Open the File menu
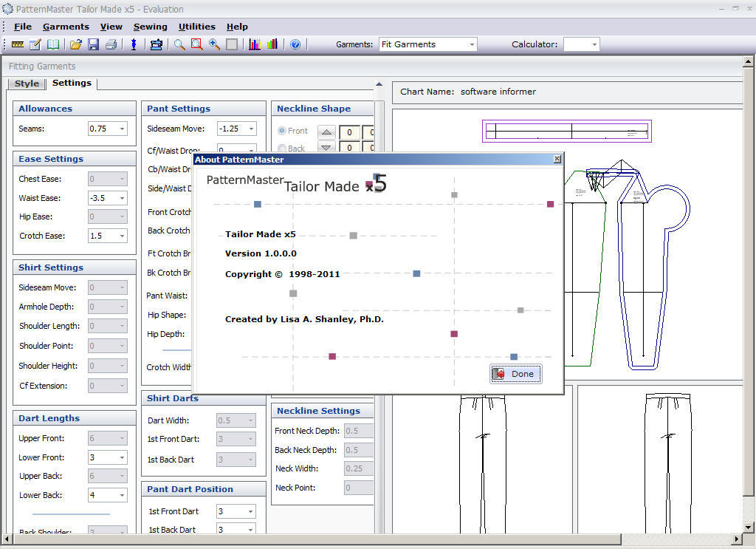756x549 pixels. 23,27
